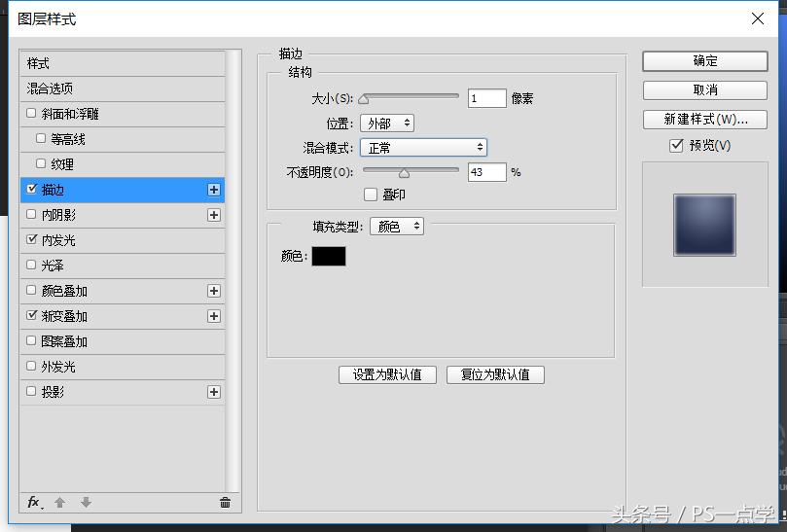The width and height of the screenshot is (787, 532).
Task: Click the 取消 button
Action: click(704, 90)
